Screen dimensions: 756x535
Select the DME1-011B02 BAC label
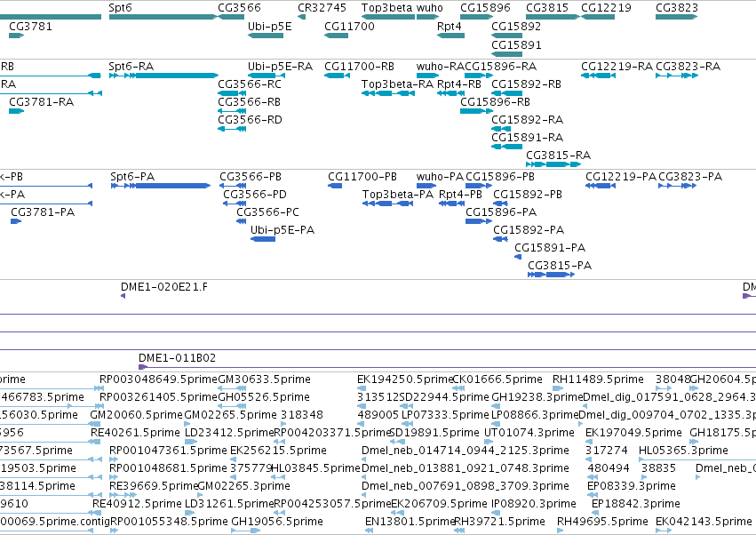click(178, 358)
